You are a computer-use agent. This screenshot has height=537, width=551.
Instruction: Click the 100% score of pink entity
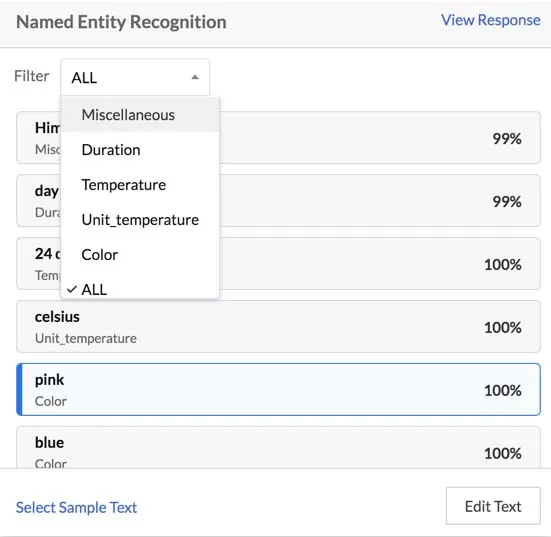[503, 390]
